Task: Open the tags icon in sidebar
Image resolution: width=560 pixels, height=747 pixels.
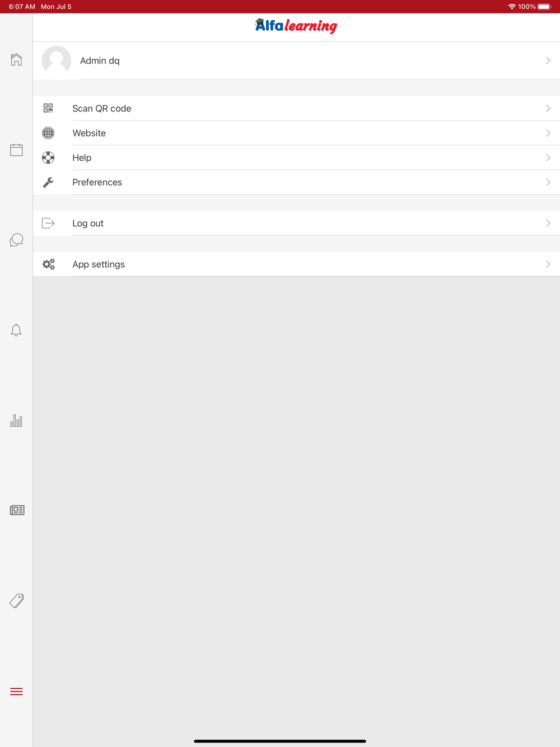Action: [16, 601]
